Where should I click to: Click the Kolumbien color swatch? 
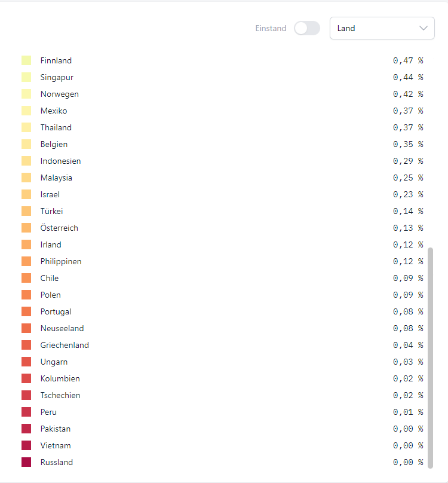click(26, 378)
